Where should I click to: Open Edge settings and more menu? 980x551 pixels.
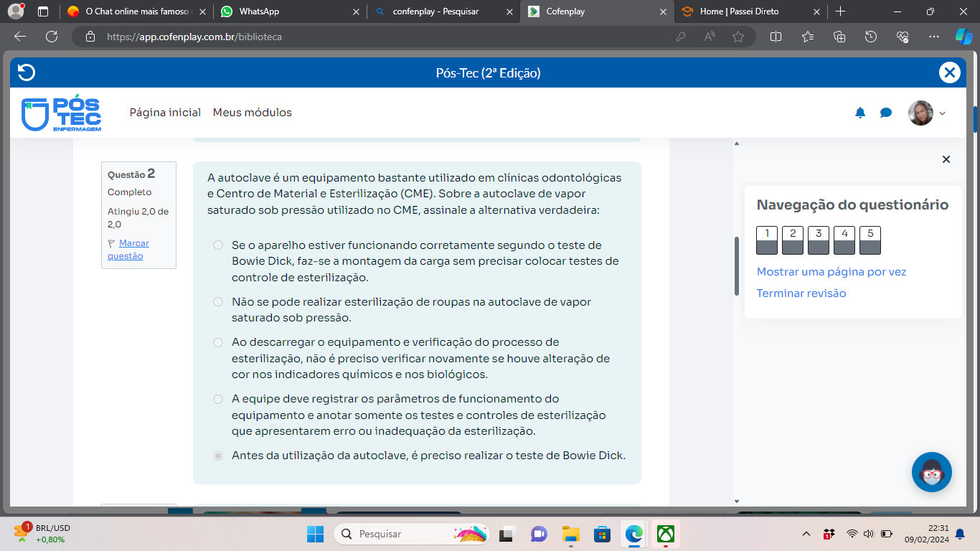point(933,37)
